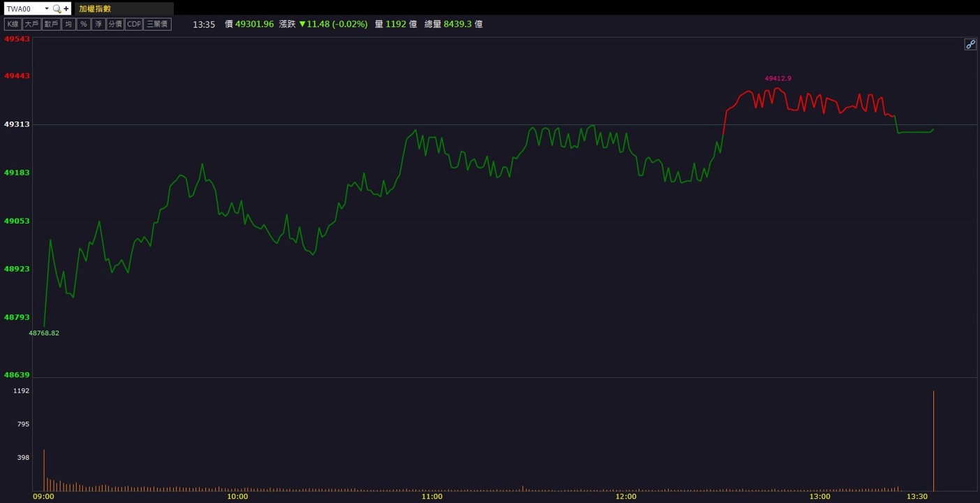Switch to the K線 chart view

pyautogui.click(x=13, y=24)
